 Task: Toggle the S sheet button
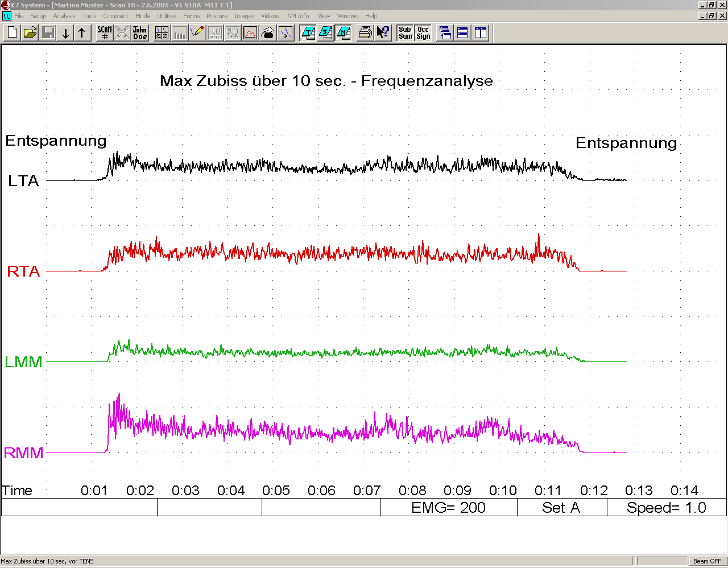pos(325,33)
